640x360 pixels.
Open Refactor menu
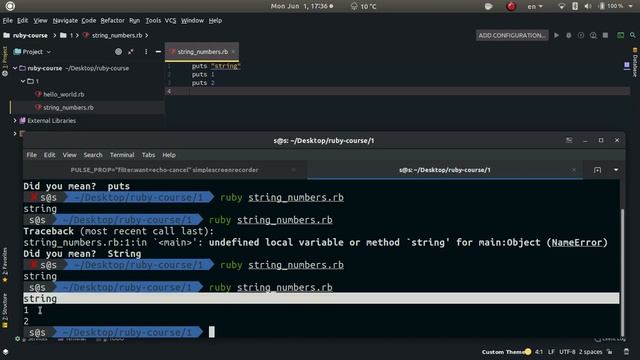(x=112, y=20)
